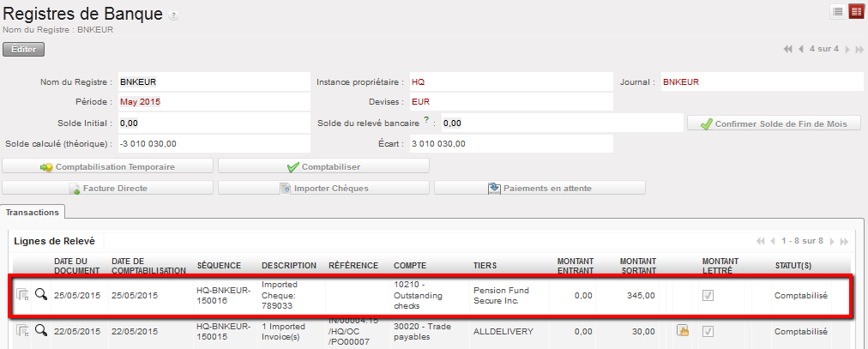Click green question mark near Solde du relevé bancaire

coord(426,119)
